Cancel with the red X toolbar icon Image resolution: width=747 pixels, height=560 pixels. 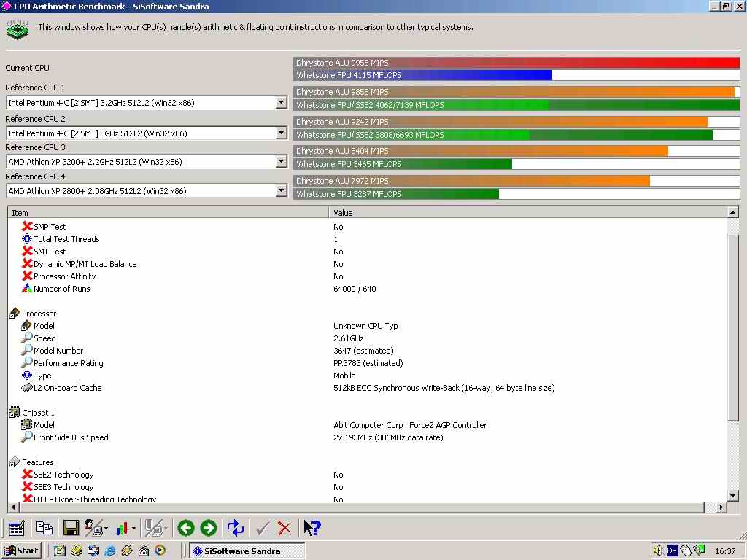click(285, 528)
